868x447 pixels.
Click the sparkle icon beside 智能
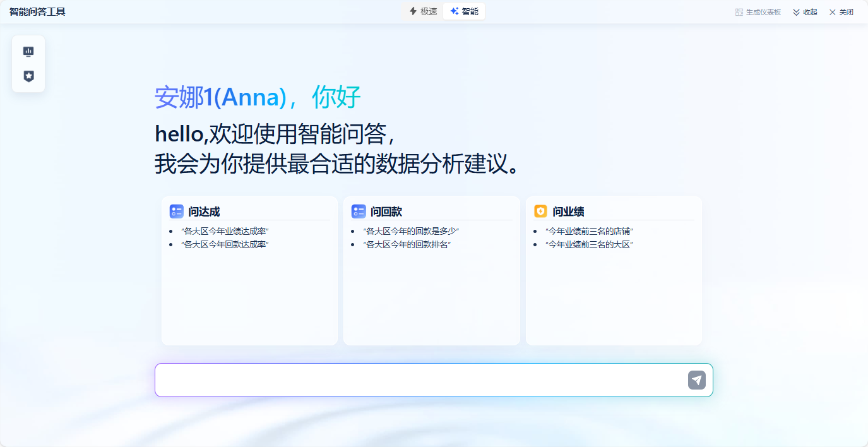pos(454,11)
